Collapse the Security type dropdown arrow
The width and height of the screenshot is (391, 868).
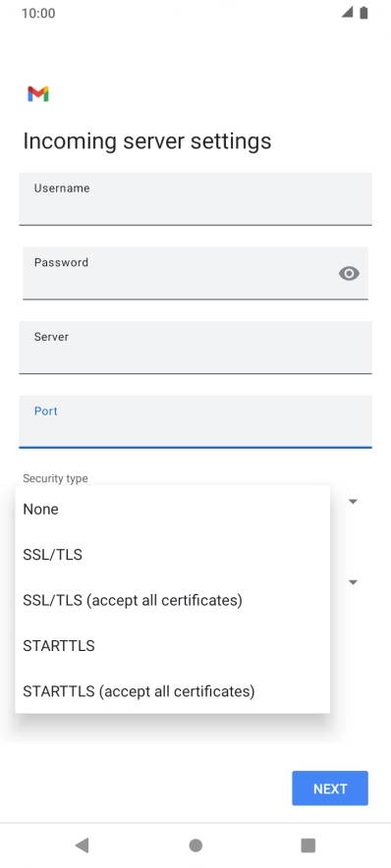click(353, 502)
